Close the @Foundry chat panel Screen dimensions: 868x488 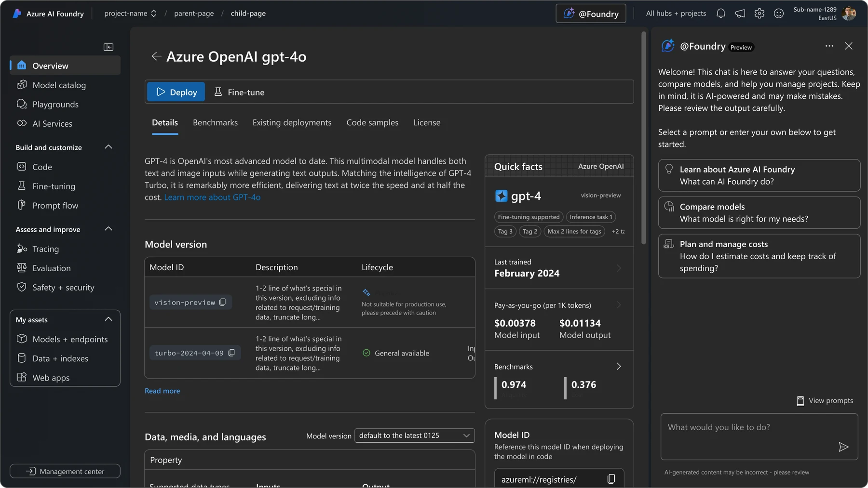[849, 46]
